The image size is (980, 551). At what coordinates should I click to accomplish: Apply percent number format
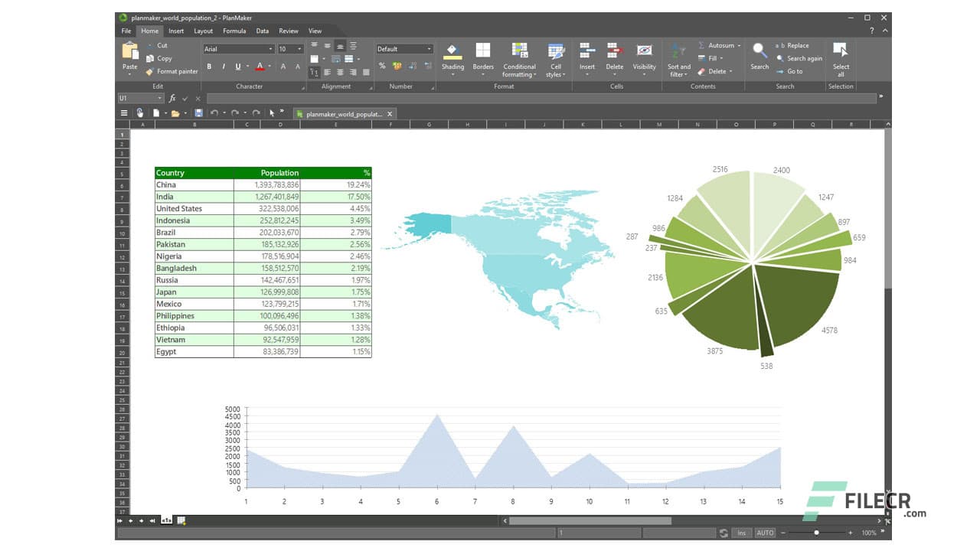382,67
